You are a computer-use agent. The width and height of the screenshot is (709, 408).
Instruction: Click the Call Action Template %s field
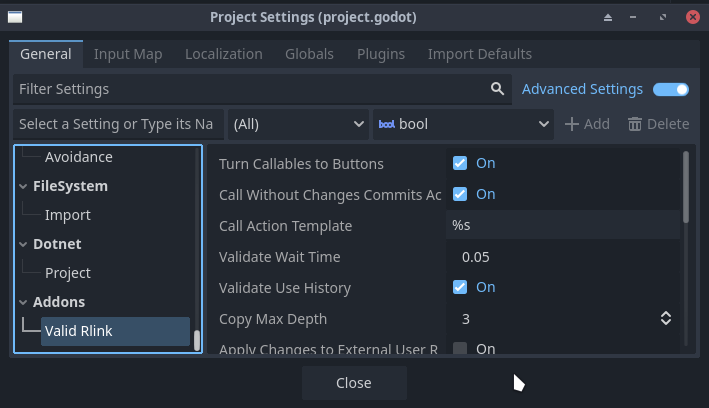563,225
